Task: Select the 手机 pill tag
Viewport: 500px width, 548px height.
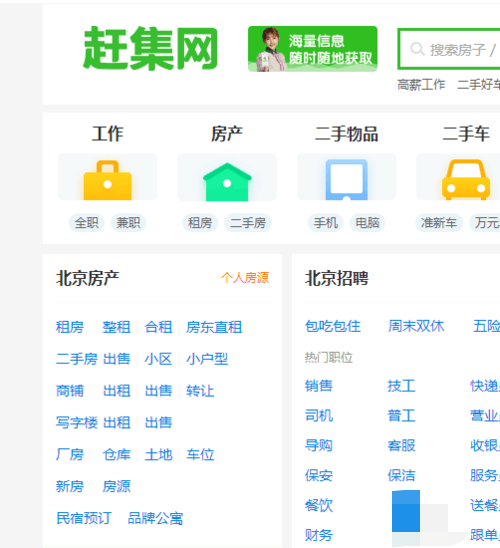Action: tap(326, 223)
